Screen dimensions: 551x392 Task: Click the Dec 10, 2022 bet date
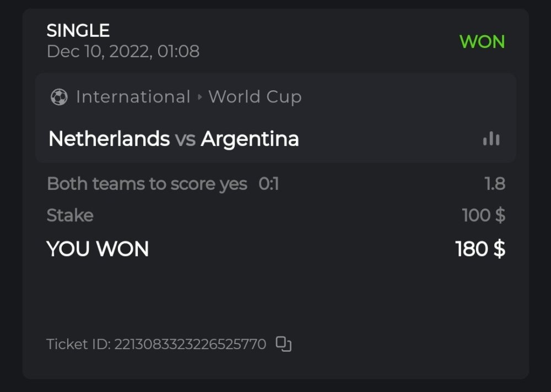(123, 51)
